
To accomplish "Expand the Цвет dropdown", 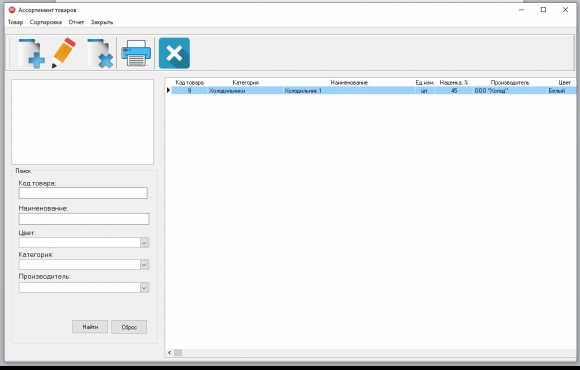I will pos(144,243).
